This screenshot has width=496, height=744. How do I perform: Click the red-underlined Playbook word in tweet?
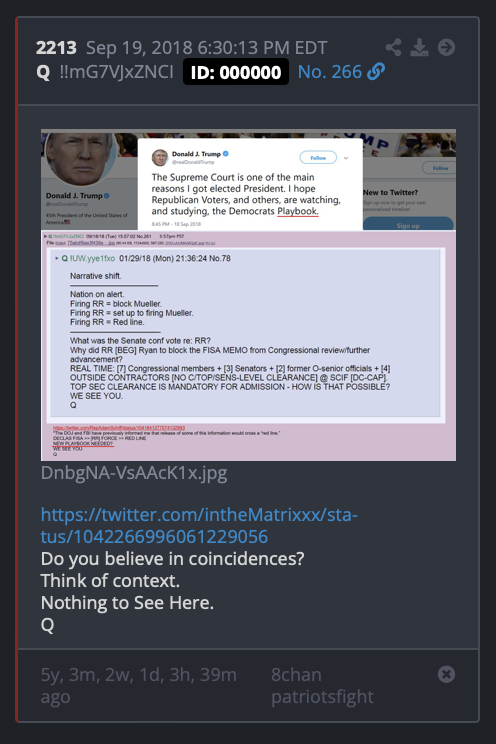(298, 211)
